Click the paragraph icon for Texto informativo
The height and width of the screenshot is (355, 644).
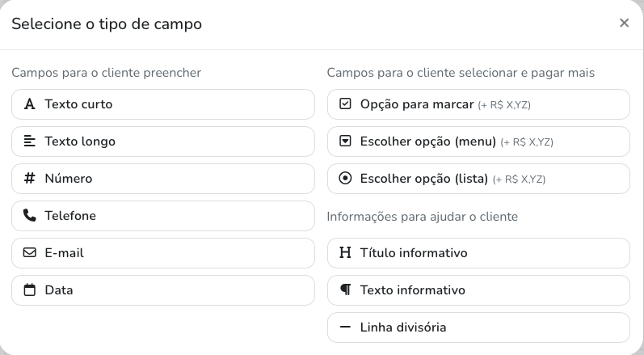[x=346, y=290]
